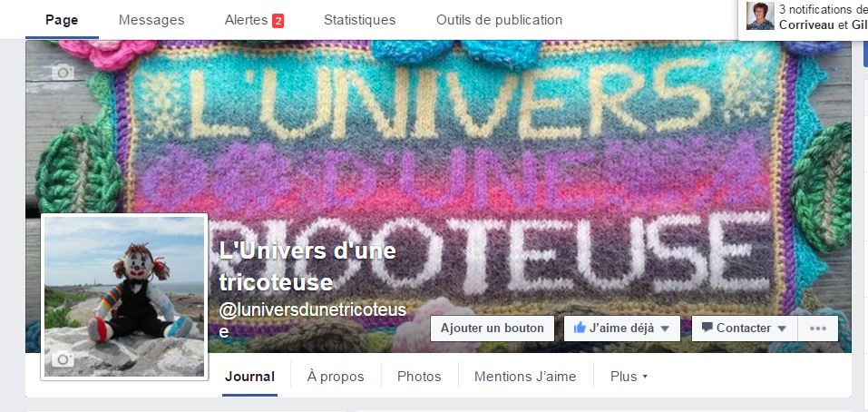Viewport: 868px width, 412px height.
Task: Expand the J'aime déjà dropdown arrow
Action: tap(665, 329)
